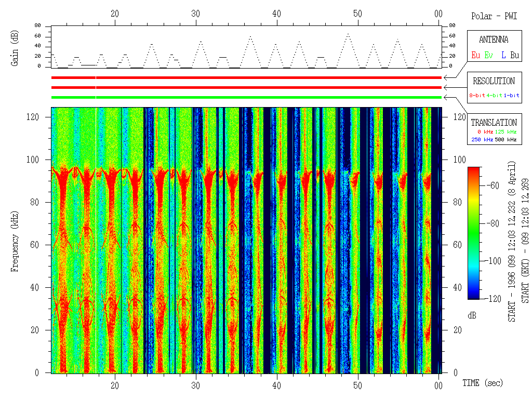Screen dimensions: 532x399
Task: Click the Frequency (kHz) axis label
Action: 15,239
